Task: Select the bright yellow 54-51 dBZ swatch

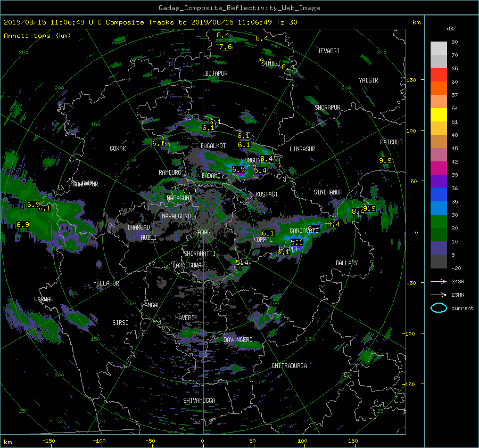Action: (439, 115)
